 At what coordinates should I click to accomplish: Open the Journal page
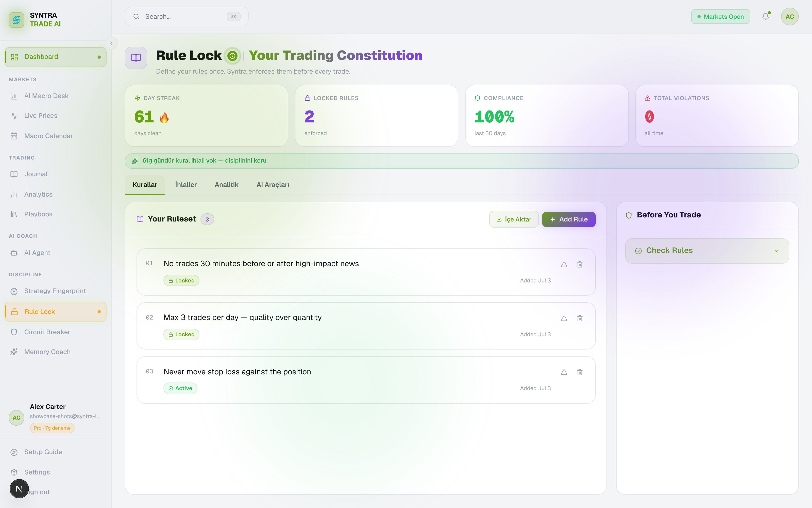56,174
